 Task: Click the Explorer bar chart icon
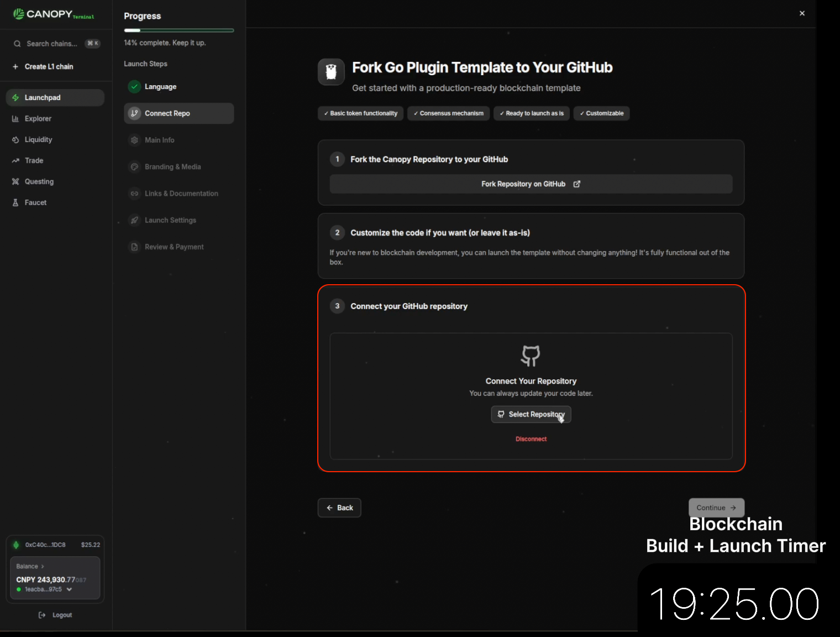(15, 118)
